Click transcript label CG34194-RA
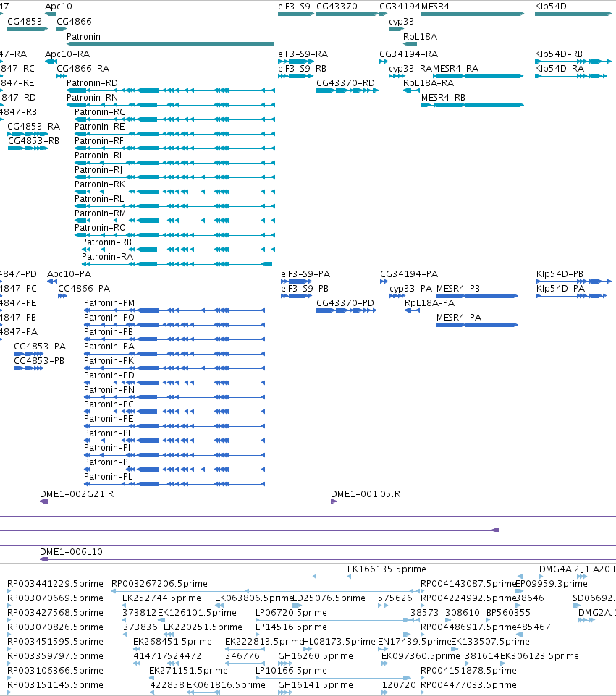 pos(408,54)
